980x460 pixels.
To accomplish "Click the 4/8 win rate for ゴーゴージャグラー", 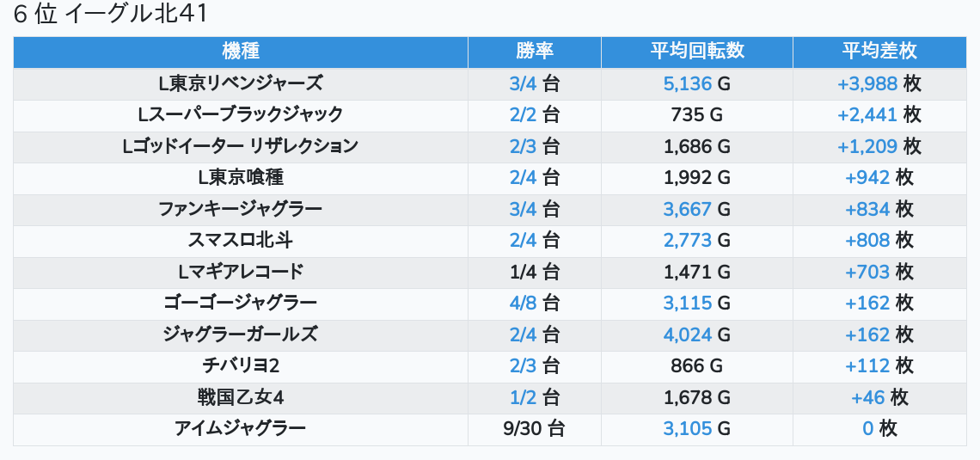I will tap(523, 303).
